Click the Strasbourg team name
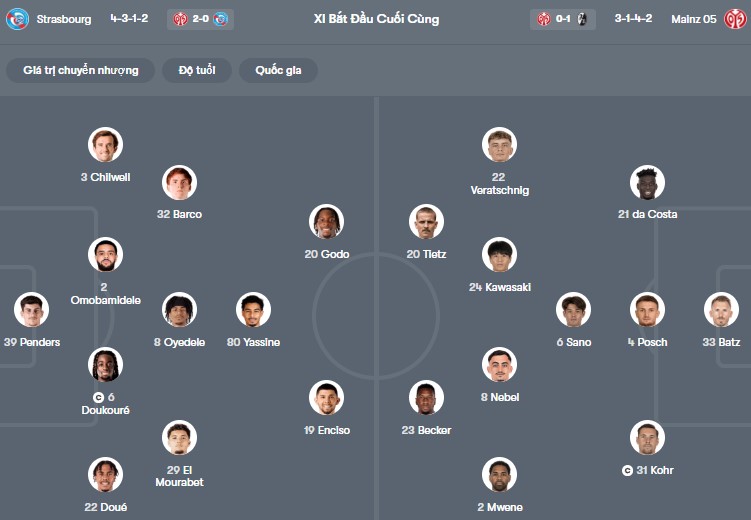 (x=63, y=19)
